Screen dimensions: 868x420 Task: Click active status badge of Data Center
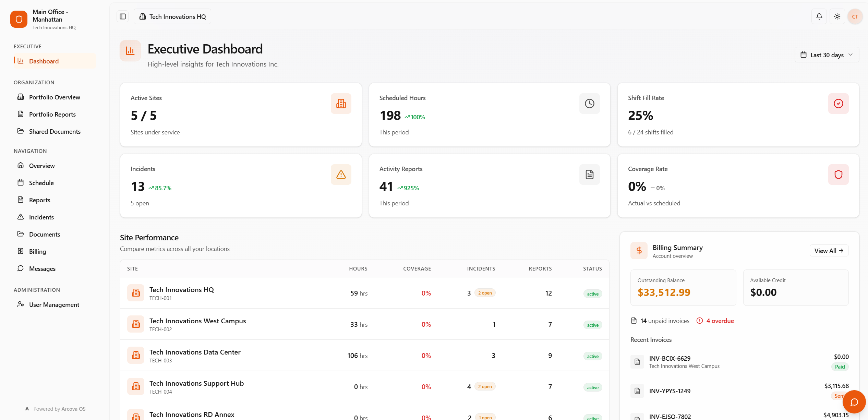tap(593, 356)
